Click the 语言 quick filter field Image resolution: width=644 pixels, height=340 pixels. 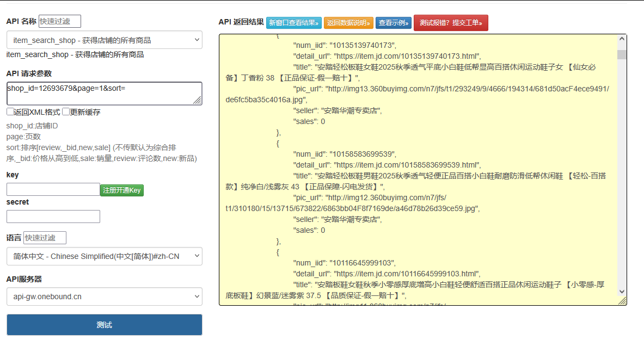[x=45, y=238]
